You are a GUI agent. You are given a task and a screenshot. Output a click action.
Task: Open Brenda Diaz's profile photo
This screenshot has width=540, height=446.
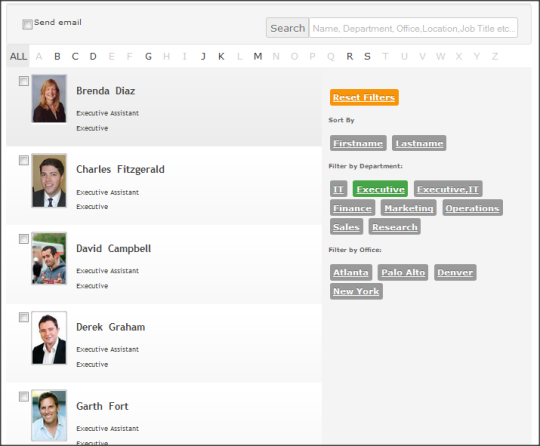coord(49,98)
